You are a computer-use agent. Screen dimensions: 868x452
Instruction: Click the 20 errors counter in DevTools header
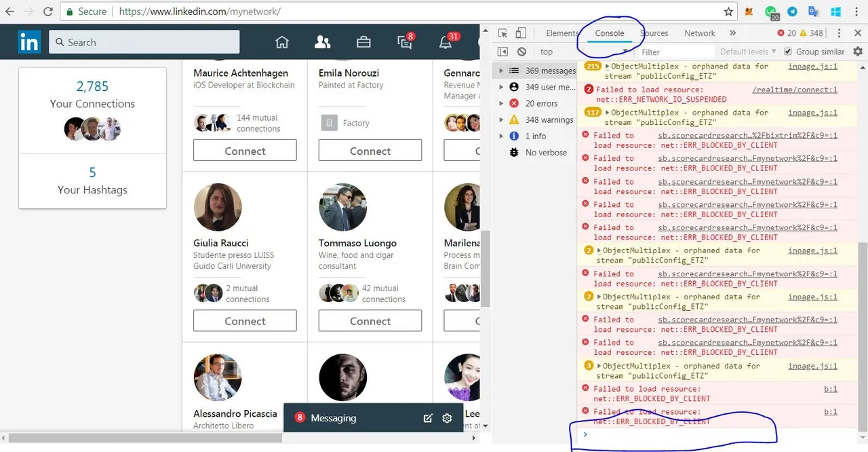(787, 33)
